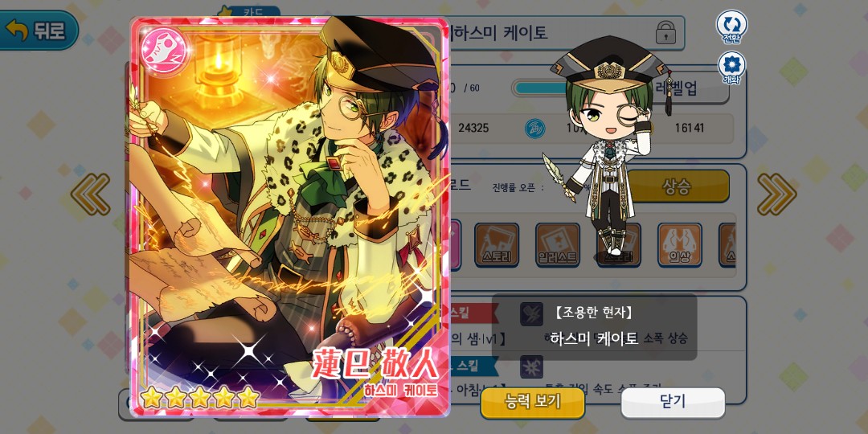Image resolution: width=868 pixels, height=434 pixels.
Task: Tap the 조용한 현자 skill icon
Action: click(531, 314)
